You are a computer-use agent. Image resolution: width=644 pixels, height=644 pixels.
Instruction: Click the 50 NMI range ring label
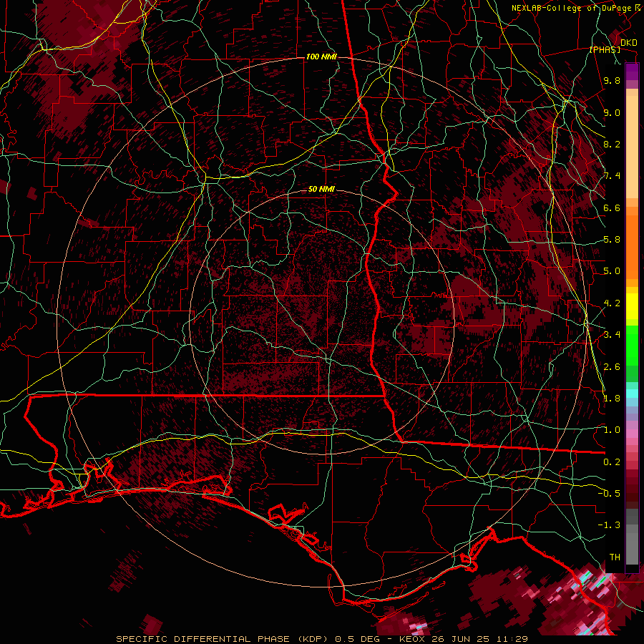pyautogui.click(x=321, y=190)
